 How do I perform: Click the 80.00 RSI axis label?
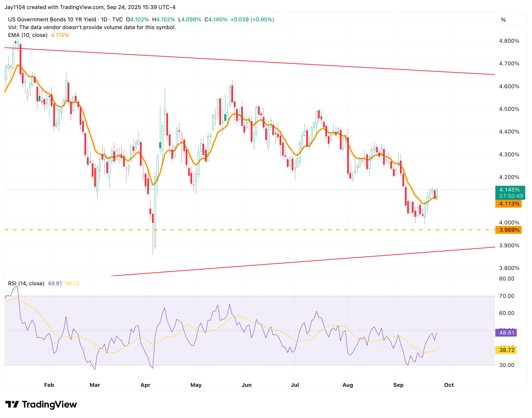tap(507, 279)
